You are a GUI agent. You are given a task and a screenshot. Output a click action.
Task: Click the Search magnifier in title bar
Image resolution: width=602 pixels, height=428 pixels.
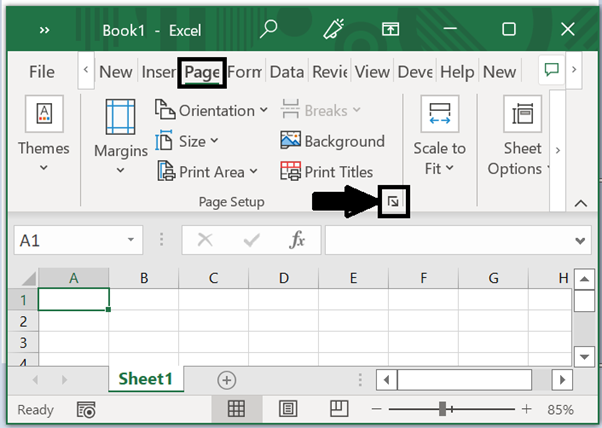[269, 30]
